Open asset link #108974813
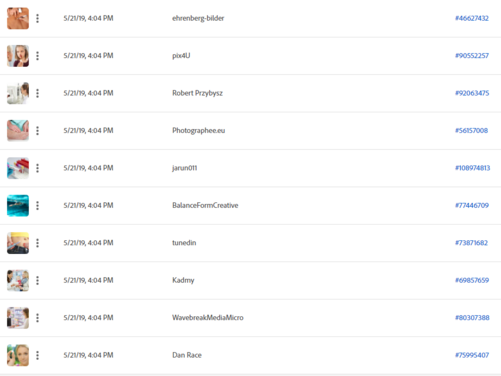Viewport: 501px width, 376px height. click(x=472, y=168)
